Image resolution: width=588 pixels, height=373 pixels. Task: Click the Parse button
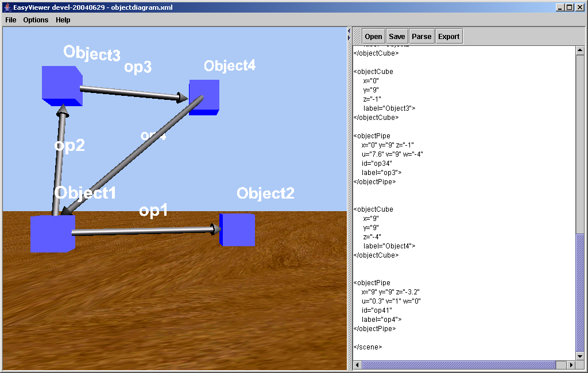(421, 36)
